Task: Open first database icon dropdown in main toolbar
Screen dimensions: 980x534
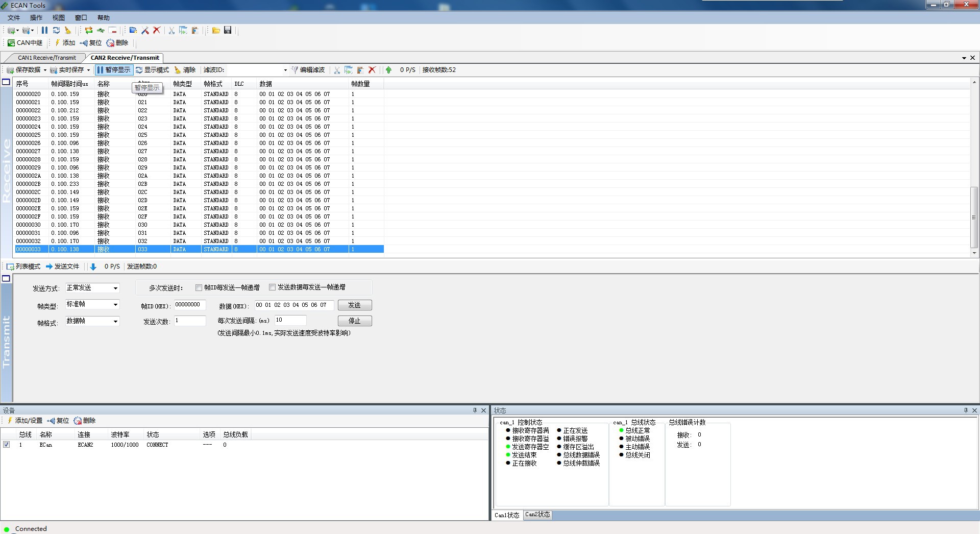Action: pos(17,31)
